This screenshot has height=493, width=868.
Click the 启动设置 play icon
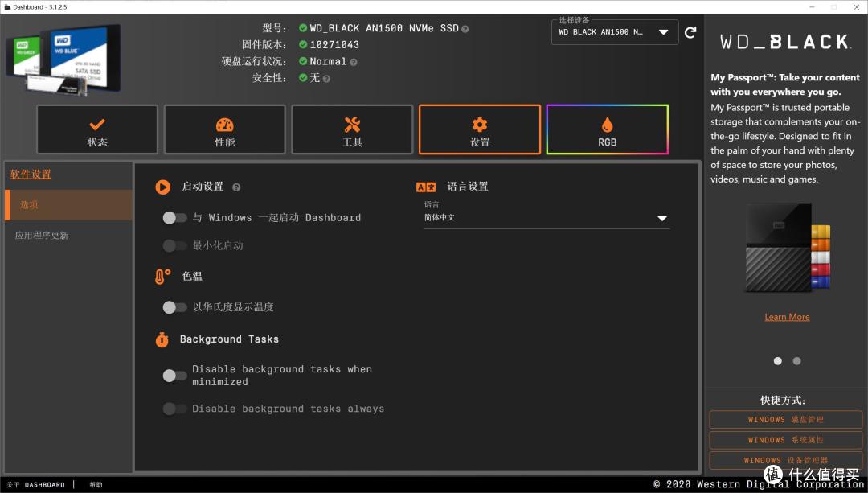coord(162,187)
